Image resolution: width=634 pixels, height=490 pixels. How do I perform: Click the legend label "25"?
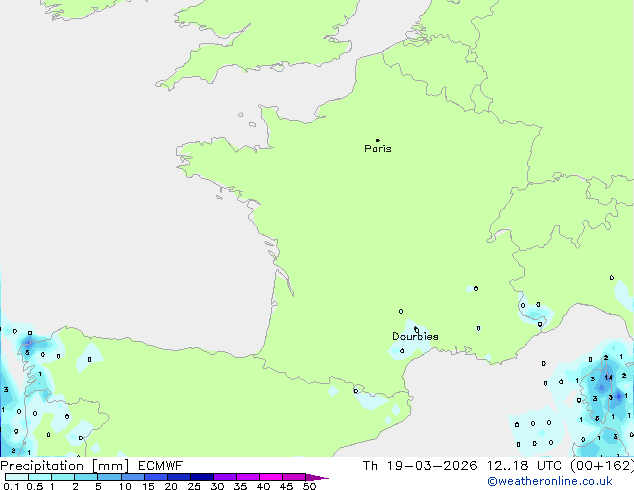194,486
